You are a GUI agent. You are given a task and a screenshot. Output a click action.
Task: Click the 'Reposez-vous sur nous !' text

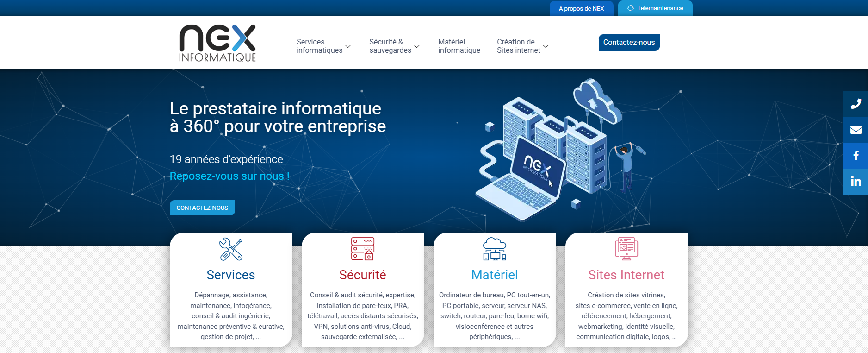point(229,176)
